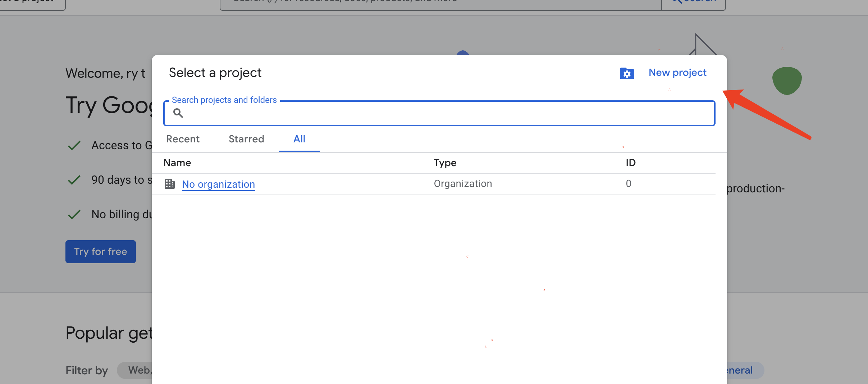Click the organization building icon
868x384 pixels.
(x=170, y=184)
